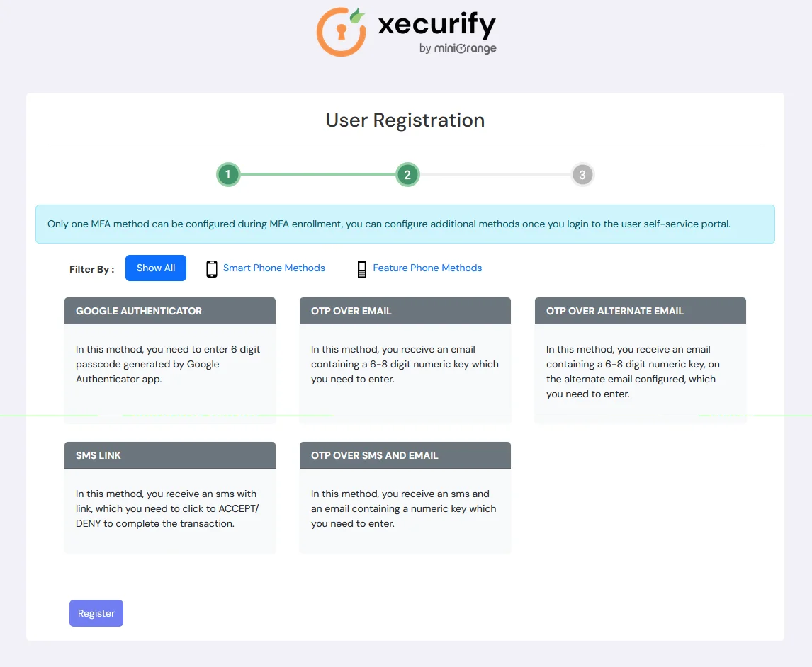
Task: Click the Register button
Action: [96, 613]
